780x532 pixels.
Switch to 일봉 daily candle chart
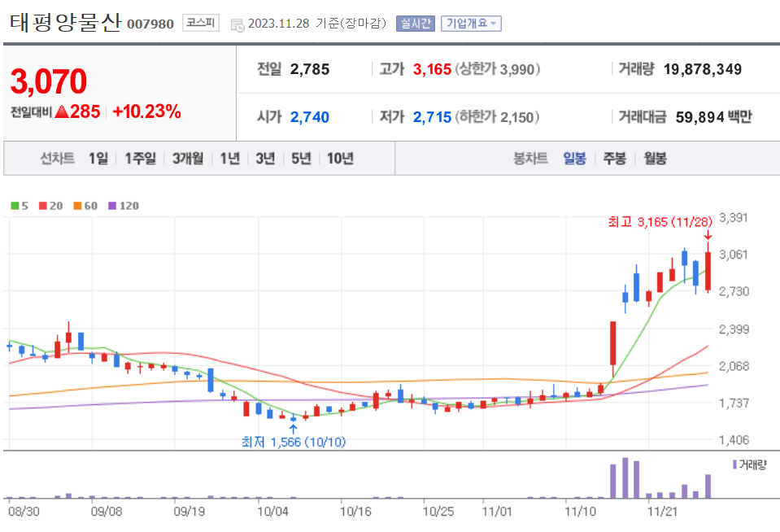(x=574, y=159)
